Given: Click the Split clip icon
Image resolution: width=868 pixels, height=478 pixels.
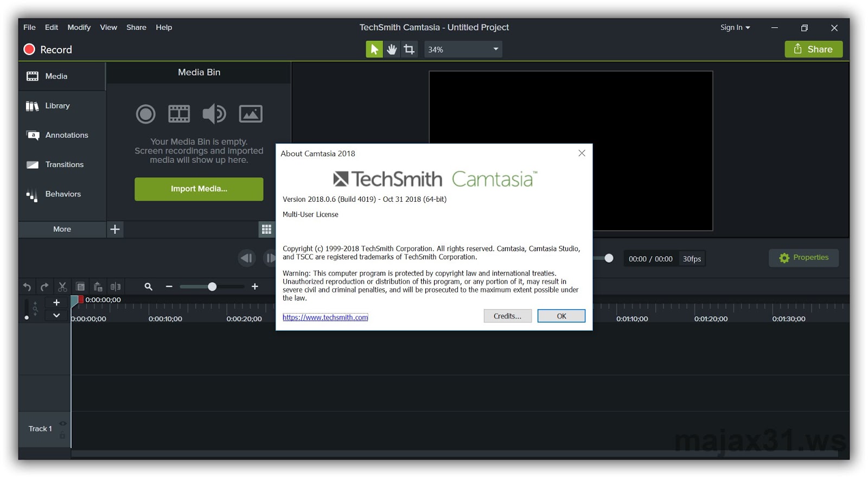Looking at the screenshot, I should point(116,286).
